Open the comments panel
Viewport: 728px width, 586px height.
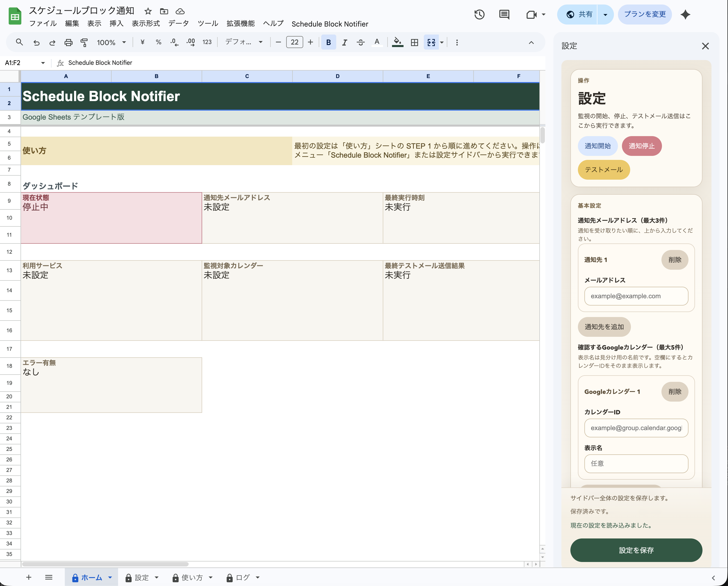point(504,15)
